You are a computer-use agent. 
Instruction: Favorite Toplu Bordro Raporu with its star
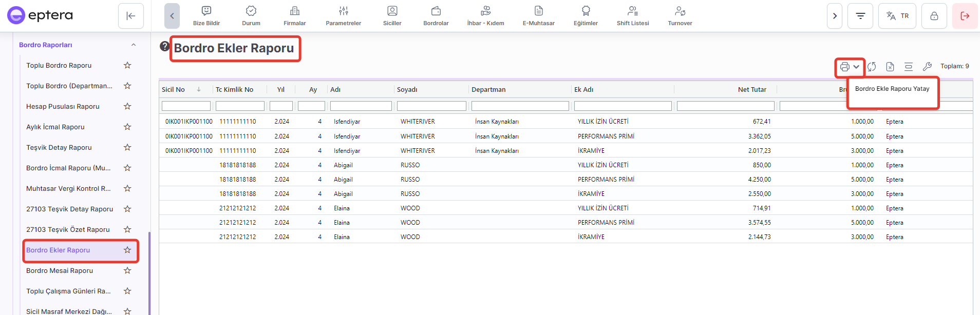127,65
